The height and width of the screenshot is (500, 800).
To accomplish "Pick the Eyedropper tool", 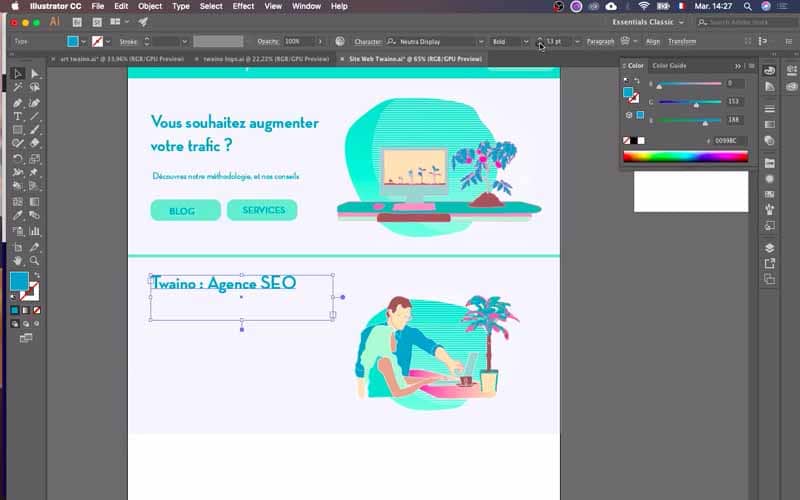I will tap(17, 215).
